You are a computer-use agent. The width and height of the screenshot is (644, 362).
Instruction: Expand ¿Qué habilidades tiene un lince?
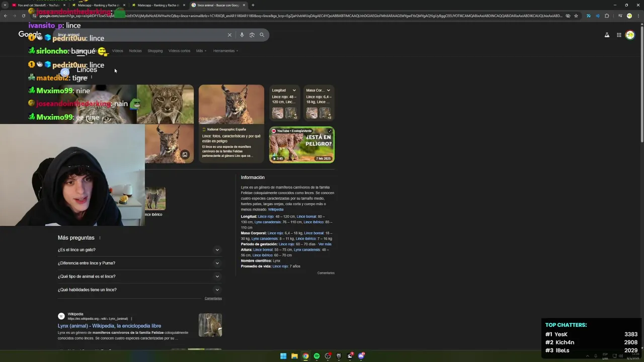(x=139, y=290)
